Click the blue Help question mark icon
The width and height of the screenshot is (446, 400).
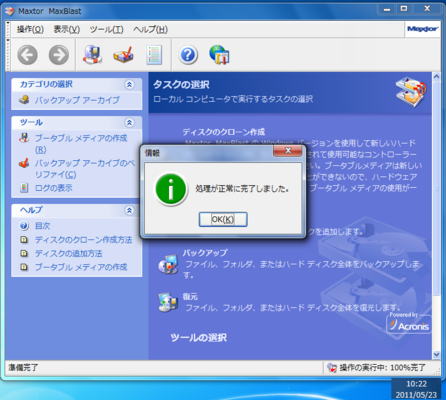[x=188, y=55]
